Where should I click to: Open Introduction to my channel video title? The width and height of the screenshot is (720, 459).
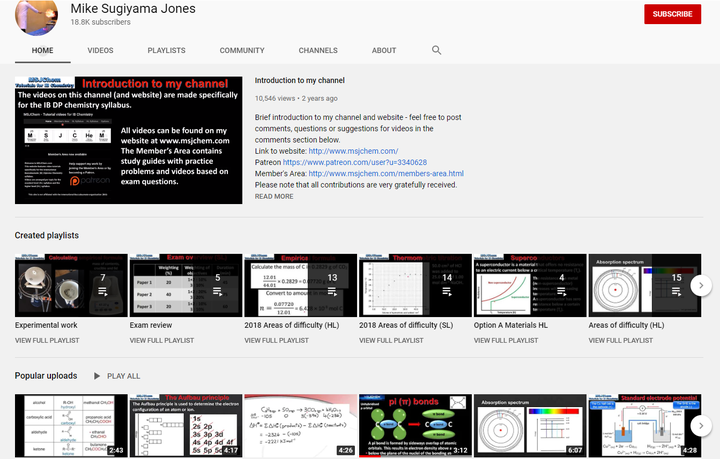coord(299,80)
